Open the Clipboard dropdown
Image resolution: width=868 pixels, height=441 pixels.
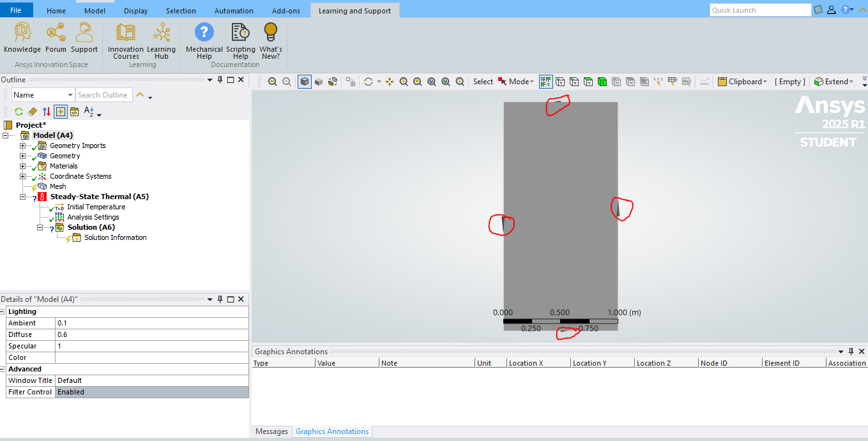point(743,82)
